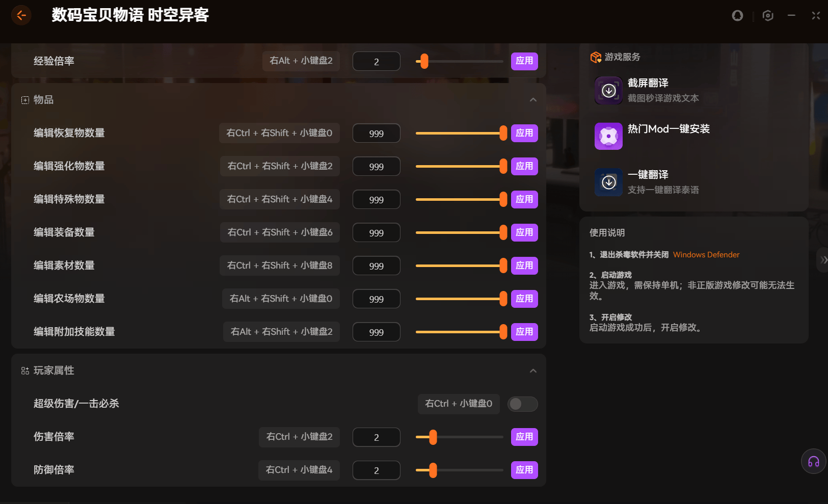The width and height of the screenshot is (828, 504).
Task: Collapse the 玩家属性 section chevron
Action: tap(533, 371)
